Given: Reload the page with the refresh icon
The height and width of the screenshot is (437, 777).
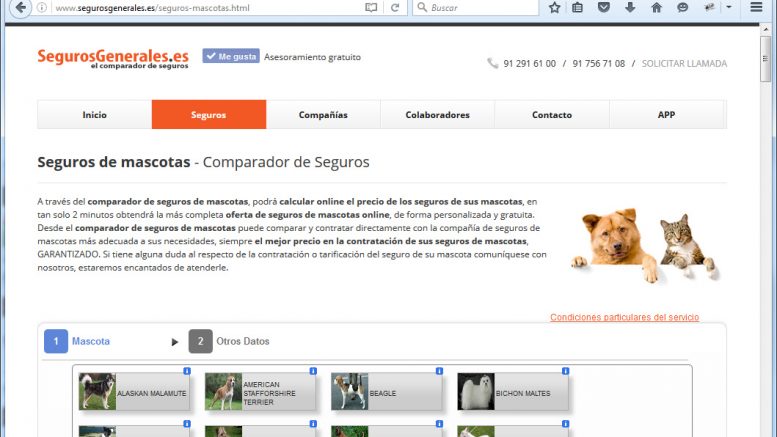Looking at the screenshot, I should pos(395,8).
